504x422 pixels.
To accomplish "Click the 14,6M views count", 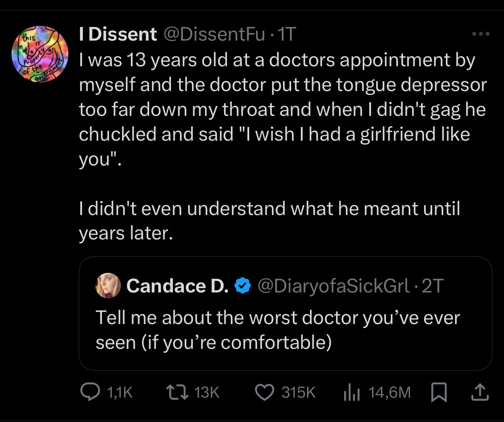I will (x=389, y=392).
